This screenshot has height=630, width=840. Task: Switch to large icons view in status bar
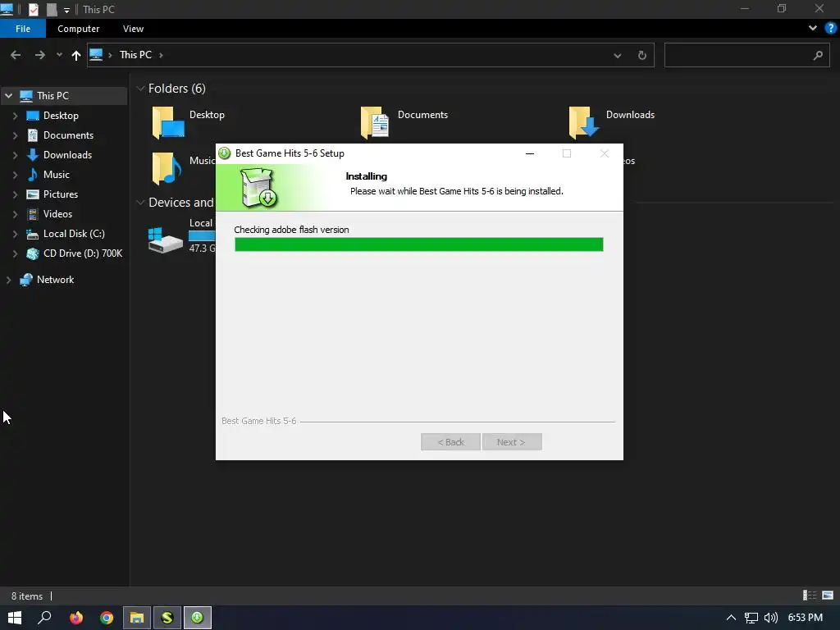[828, 596]
